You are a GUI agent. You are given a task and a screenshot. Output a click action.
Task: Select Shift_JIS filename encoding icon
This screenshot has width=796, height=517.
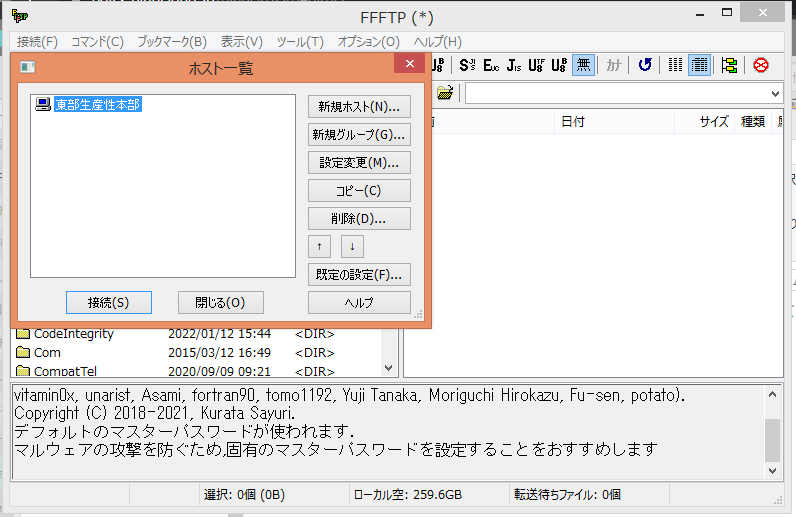[x=467, y=65]
